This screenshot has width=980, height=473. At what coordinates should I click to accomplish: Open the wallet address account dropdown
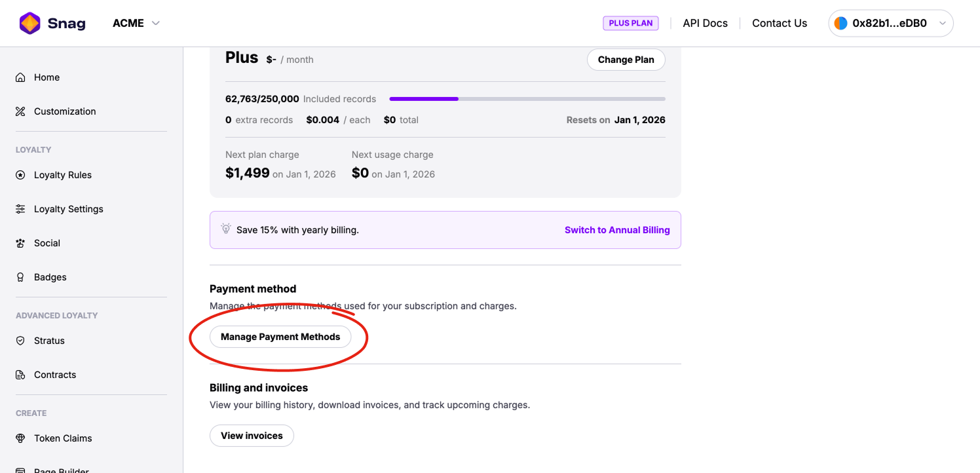tap(942, 24)
